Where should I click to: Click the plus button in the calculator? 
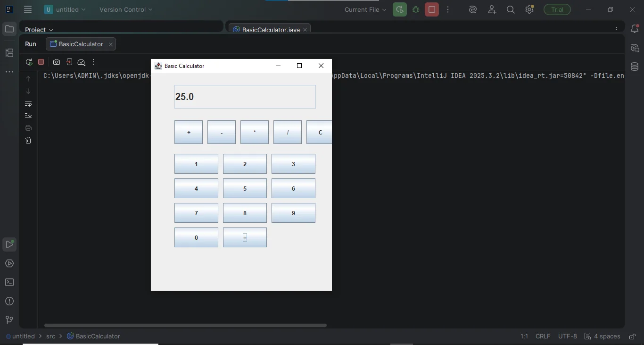pos(189,132)
